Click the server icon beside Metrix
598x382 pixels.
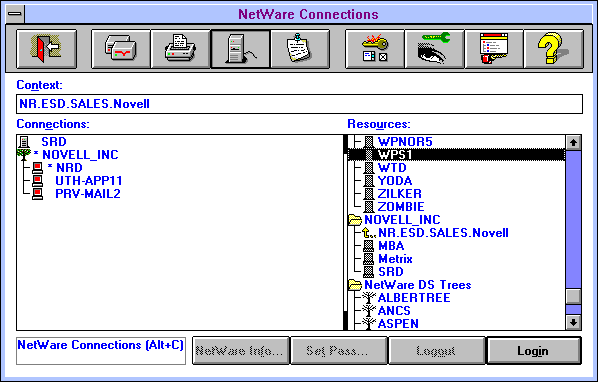(x=368, y=259)
